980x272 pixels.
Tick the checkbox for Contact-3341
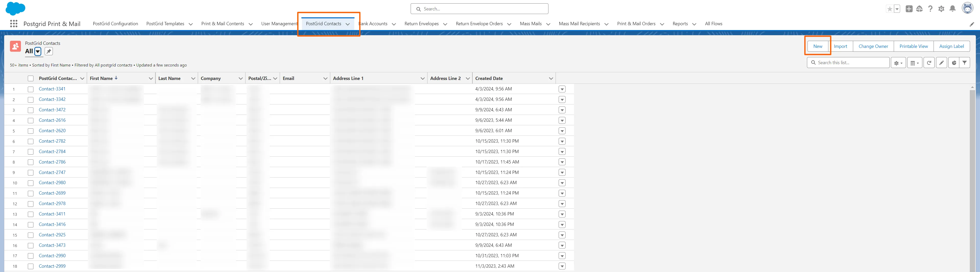31,89
